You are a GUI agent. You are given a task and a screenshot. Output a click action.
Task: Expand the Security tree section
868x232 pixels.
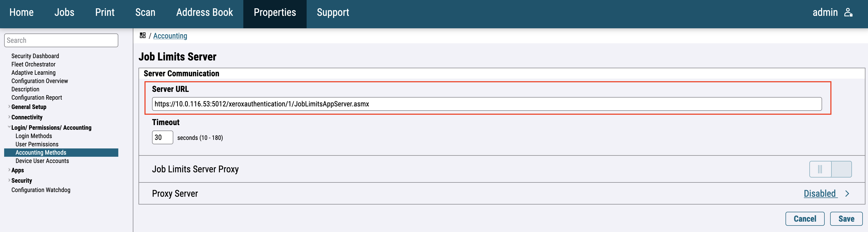click(9, 180)
